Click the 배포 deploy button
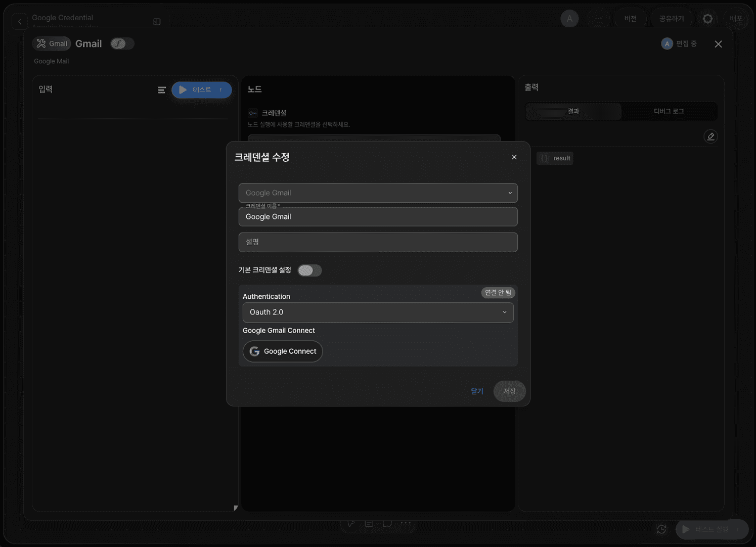The height and width of the screenshot is (547, 756). coord(736,19)
